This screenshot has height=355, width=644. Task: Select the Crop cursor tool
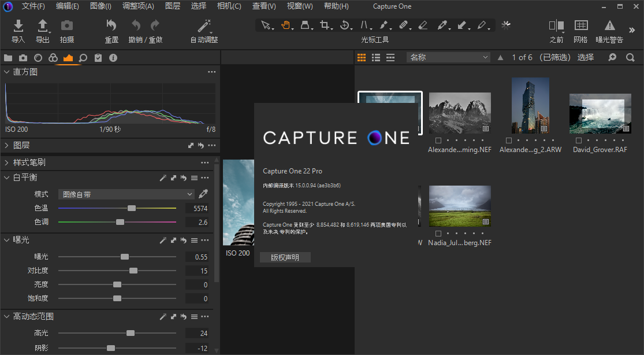coord(325,25)
